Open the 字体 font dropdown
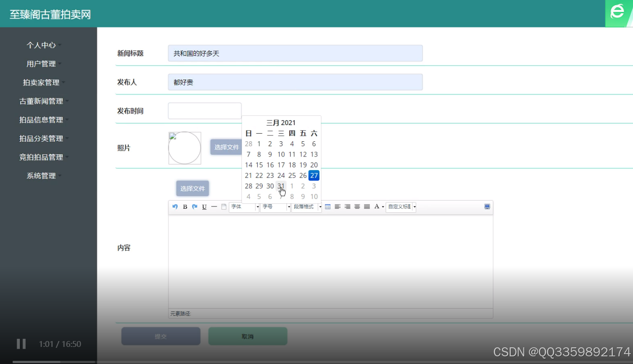The image size is (633, 364). pyautogui.click(x=244, y=207)
